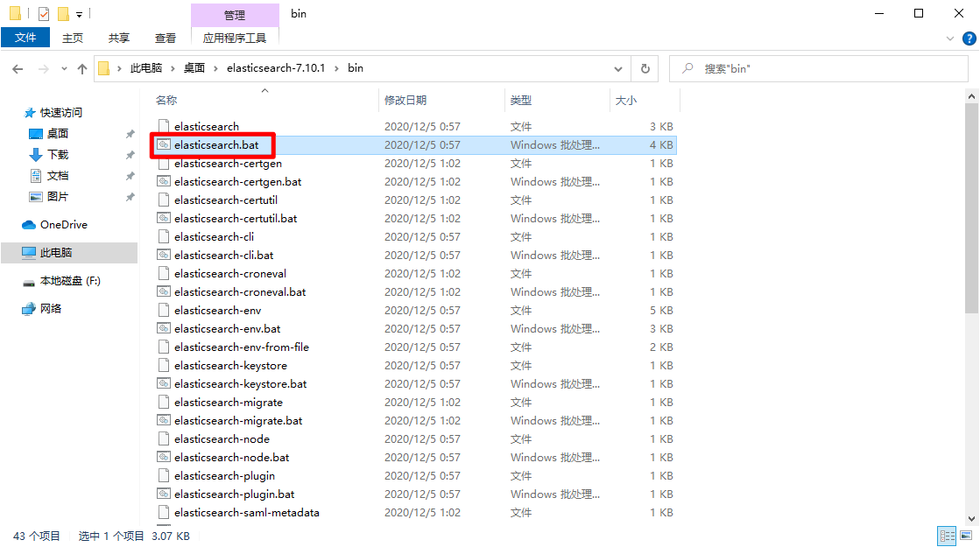Viewport: 980px width, 547px height.
Task: Select elasticsearch-migrate.bat file icon
Action: [164, 420]
